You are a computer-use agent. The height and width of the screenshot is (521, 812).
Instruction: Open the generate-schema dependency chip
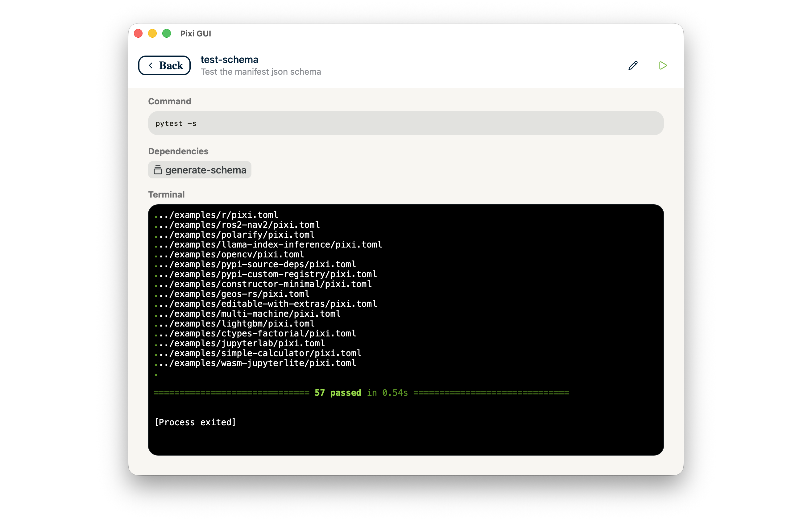point(200,170)
